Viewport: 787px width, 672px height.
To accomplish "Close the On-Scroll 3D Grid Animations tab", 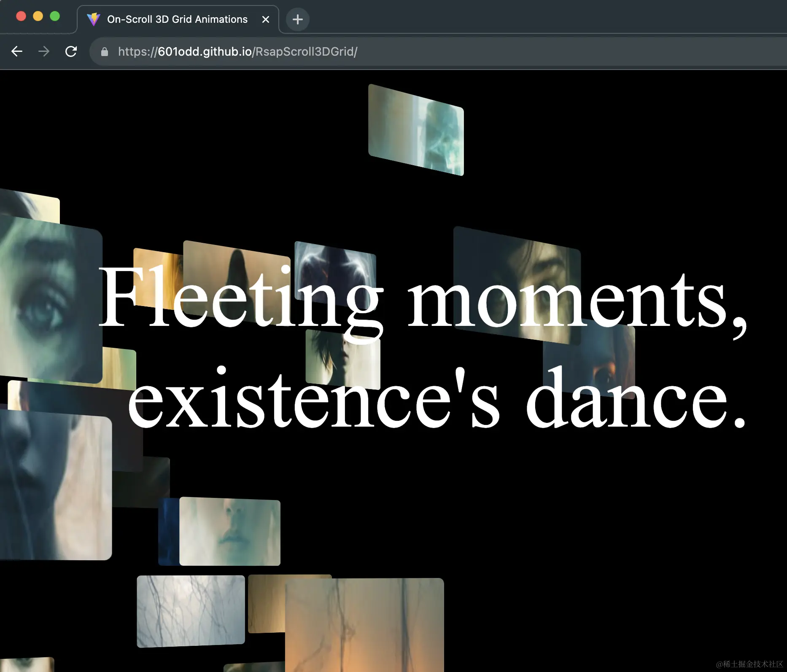I will pos(266,19).
